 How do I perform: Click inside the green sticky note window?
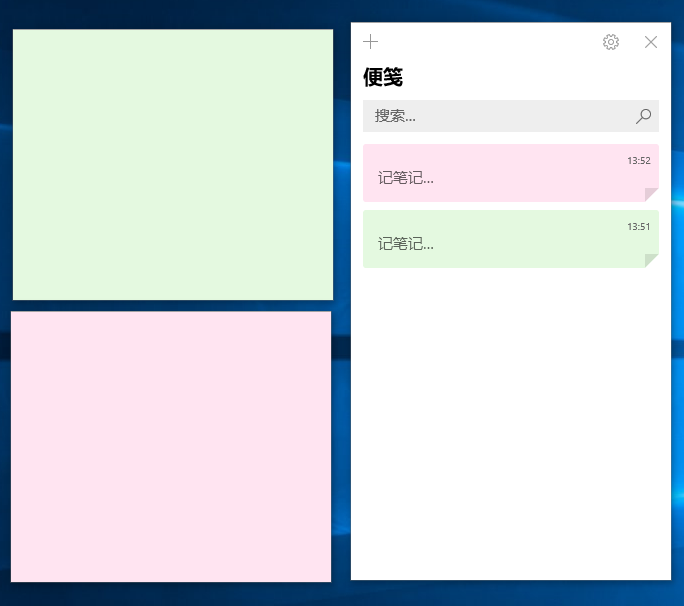(173, 164)
